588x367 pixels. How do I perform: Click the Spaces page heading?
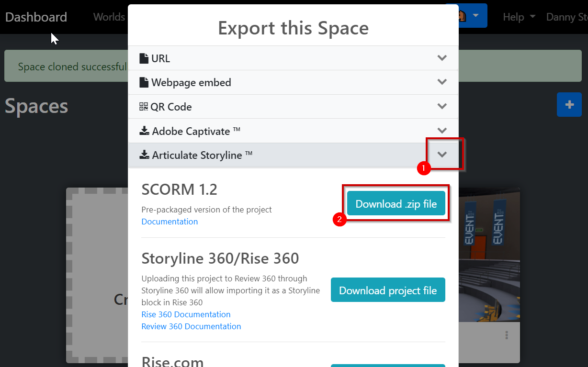(x=36, y=106)
